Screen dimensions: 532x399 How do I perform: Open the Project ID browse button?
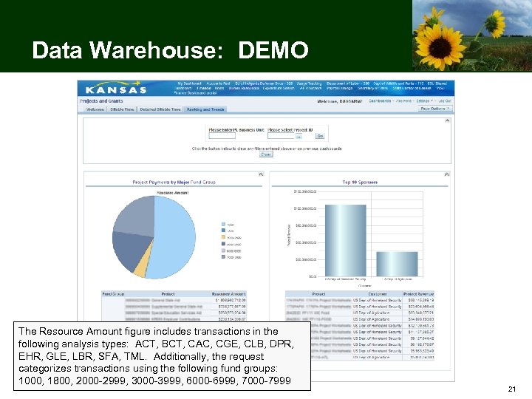click(x=299, y=136)
